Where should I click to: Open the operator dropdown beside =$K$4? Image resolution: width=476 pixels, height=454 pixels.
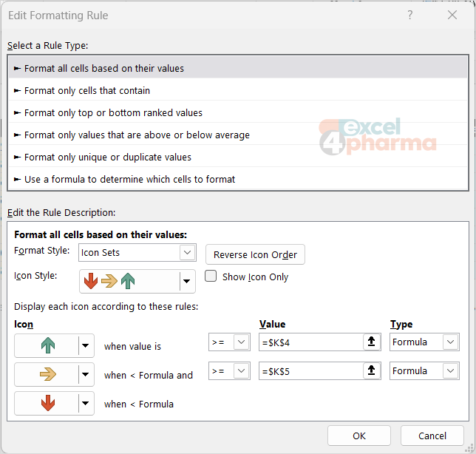pyautogui.click(x=229, y=342)
